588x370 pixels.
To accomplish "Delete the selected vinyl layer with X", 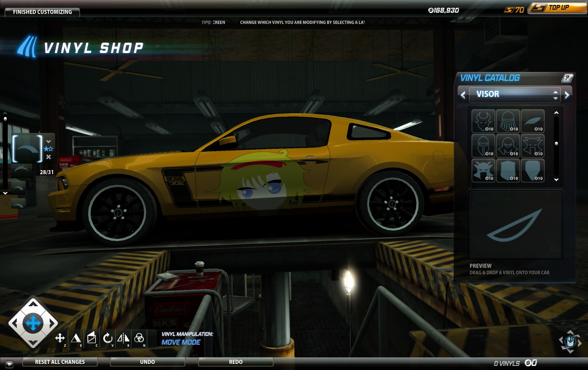I will 49,157.
